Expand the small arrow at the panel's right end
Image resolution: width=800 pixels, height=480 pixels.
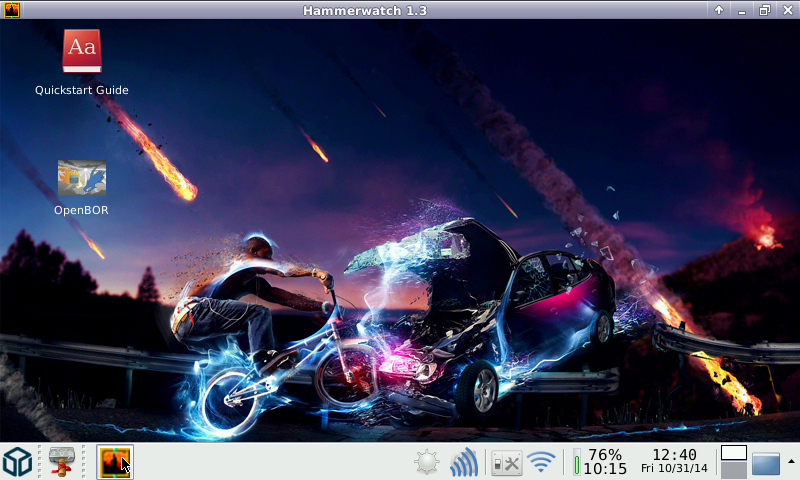(791, 461)
